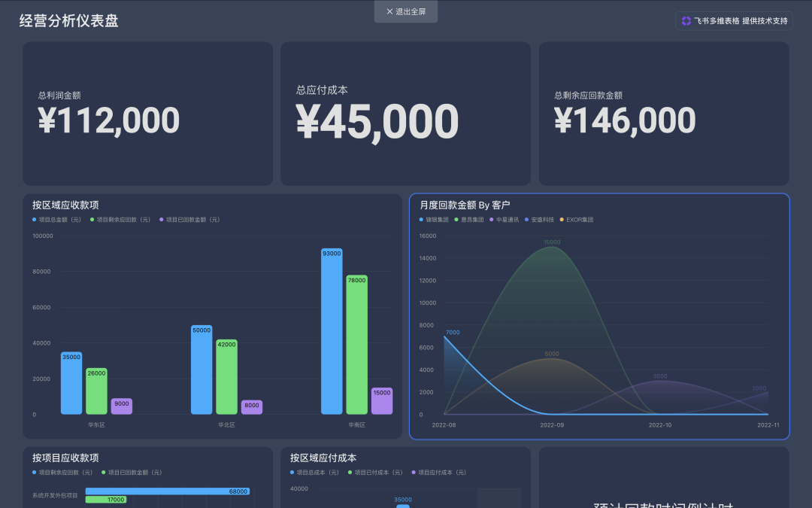Image resolution: width=812 pixels, height=508 pixels.
Task: Click the 2022-08 axis label
Action: (x=444, y=425)
